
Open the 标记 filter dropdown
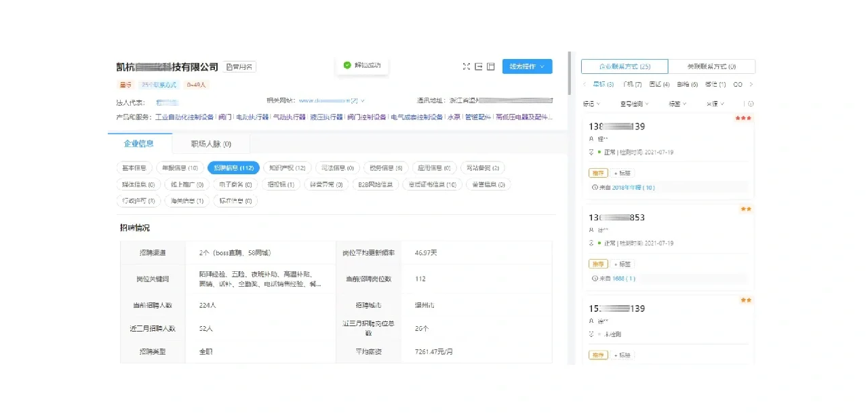[593, 104]
